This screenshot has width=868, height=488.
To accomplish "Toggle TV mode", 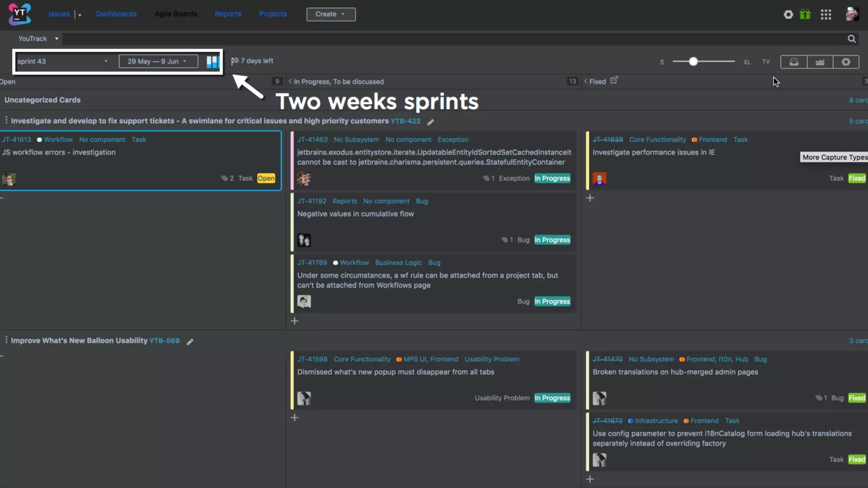I will [x=765, y=62].
